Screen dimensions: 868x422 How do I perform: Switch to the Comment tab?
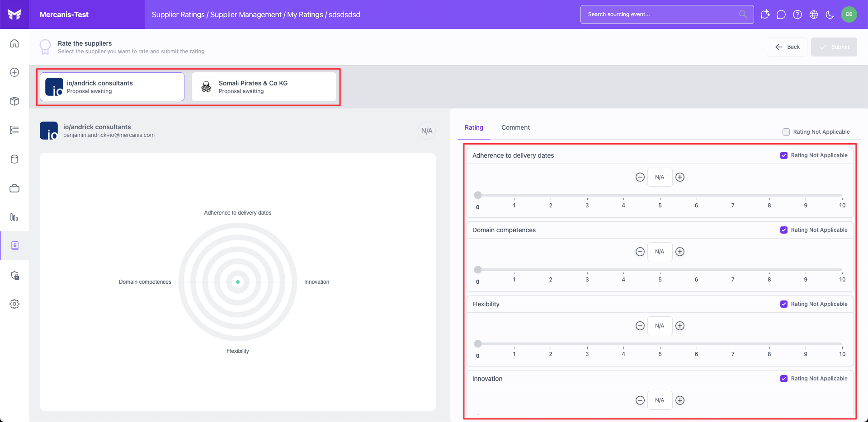[515, 127]
